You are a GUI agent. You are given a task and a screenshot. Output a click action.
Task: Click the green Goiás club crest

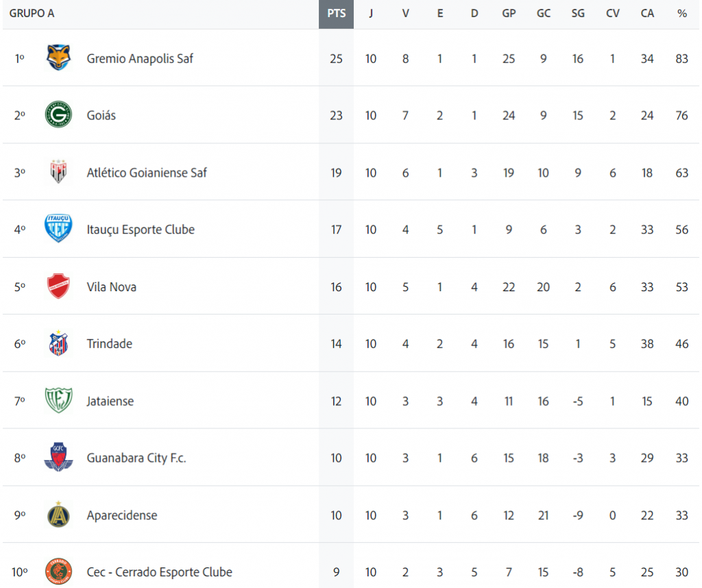point(58,114)
